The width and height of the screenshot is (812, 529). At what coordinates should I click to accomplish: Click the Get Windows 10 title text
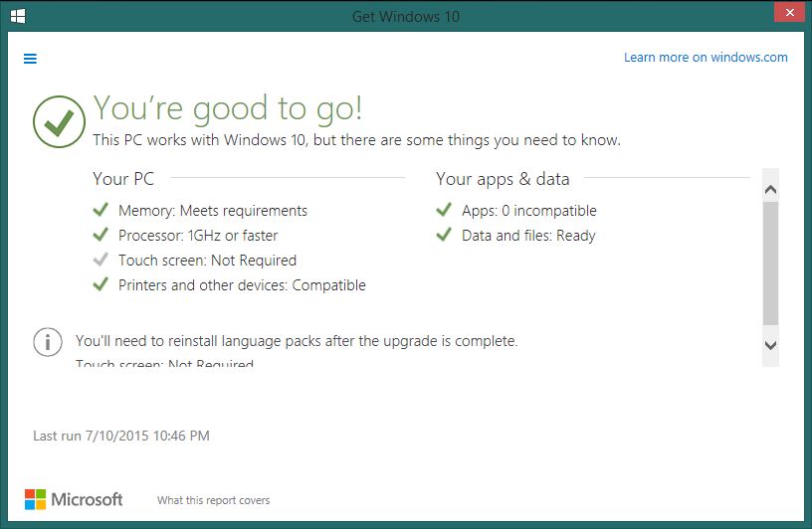tap(406, 17)
